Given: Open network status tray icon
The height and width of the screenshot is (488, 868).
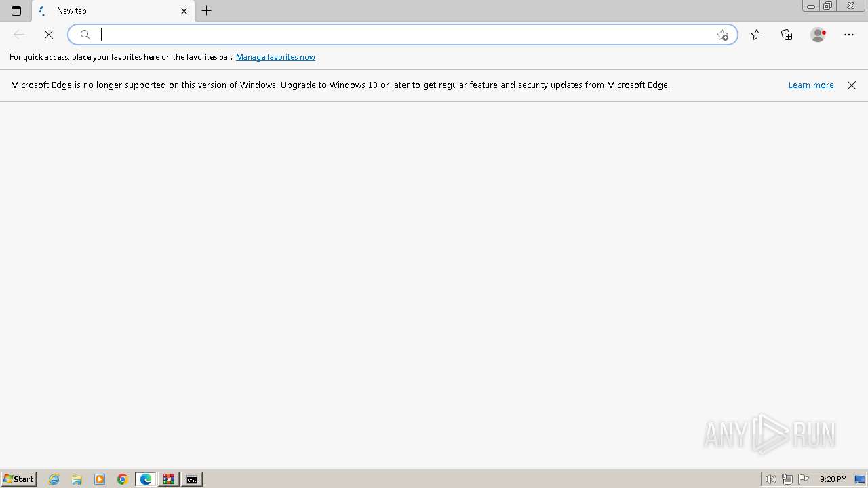Looking at the screenshot, I should (x=787, y=479).
